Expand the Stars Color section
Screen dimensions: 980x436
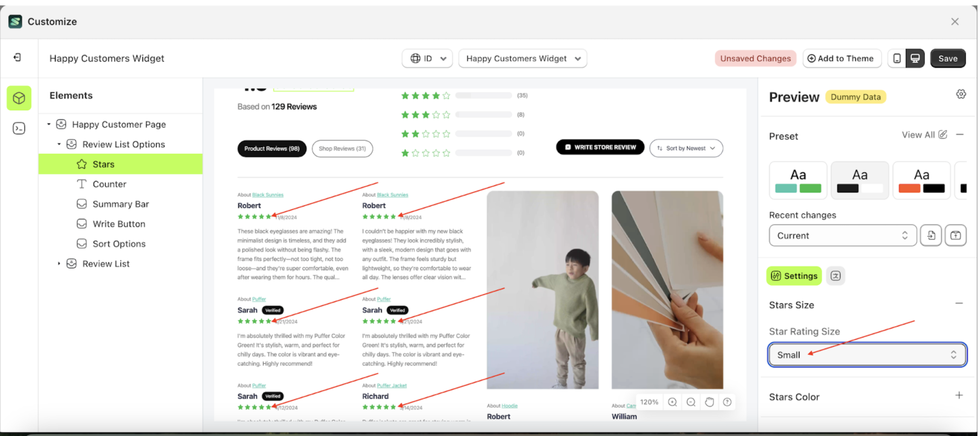(x=959, y=396)
